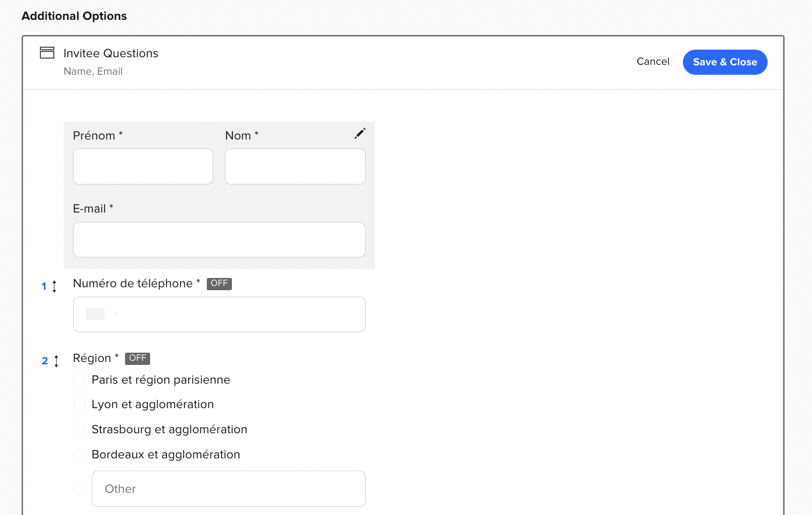Click the reorder arrows beside Numéro de téléphone
The height and width of the screenshot is (515, 812).
coord(55,286)
